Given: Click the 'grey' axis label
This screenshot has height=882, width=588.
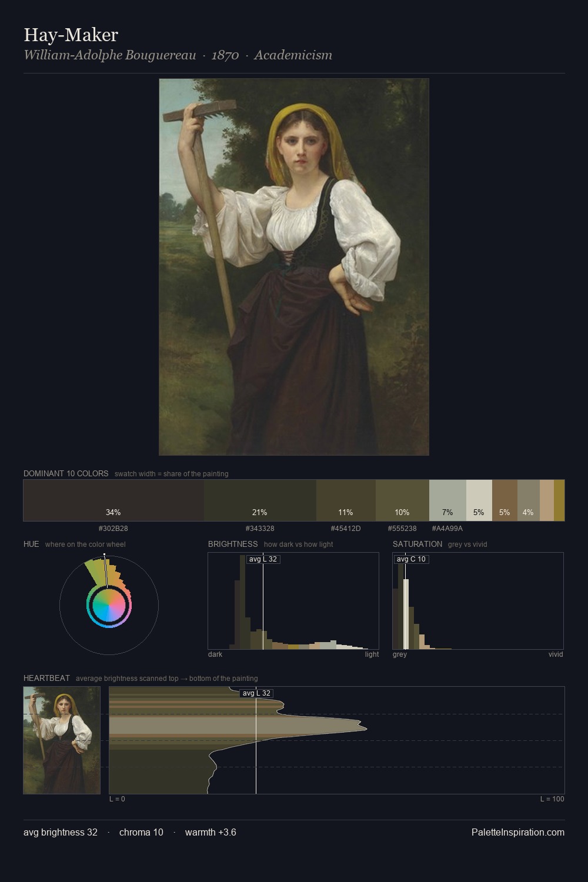Looking at the screenshot, I should tap(400, 654).
